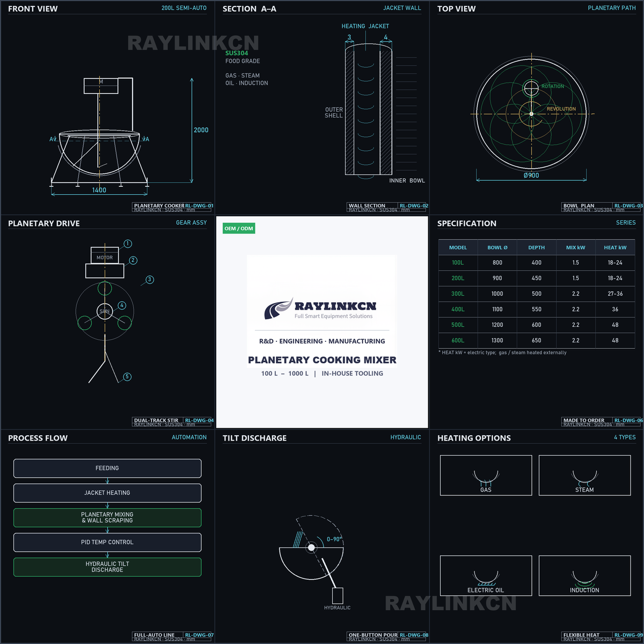Click the 0–90° tilt angle label
644x644 pixels.
334,539
